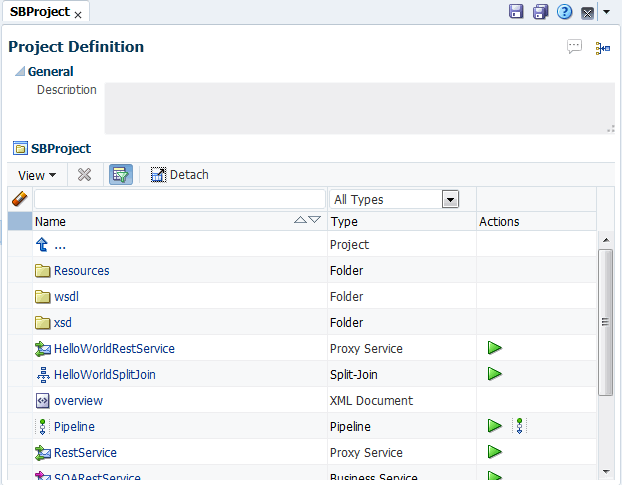
Task: Launch test console for Pipeline
Action: click(x=495, y=426)
